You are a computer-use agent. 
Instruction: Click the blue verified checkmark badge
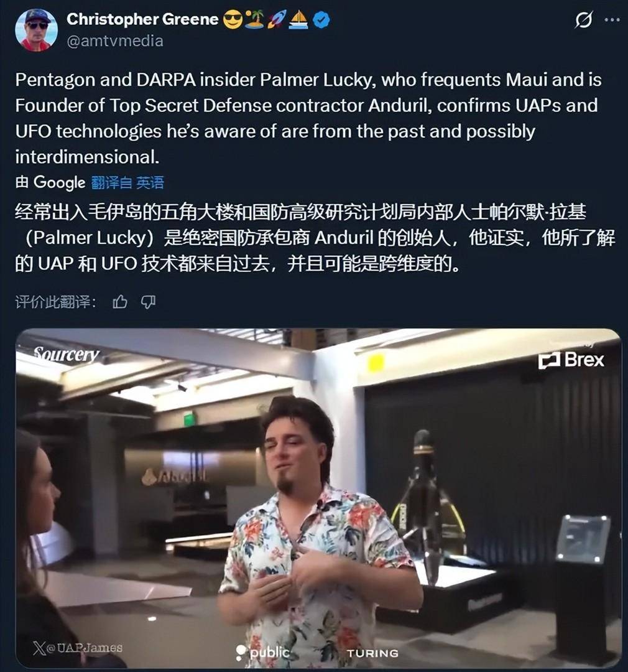(321, 20)
